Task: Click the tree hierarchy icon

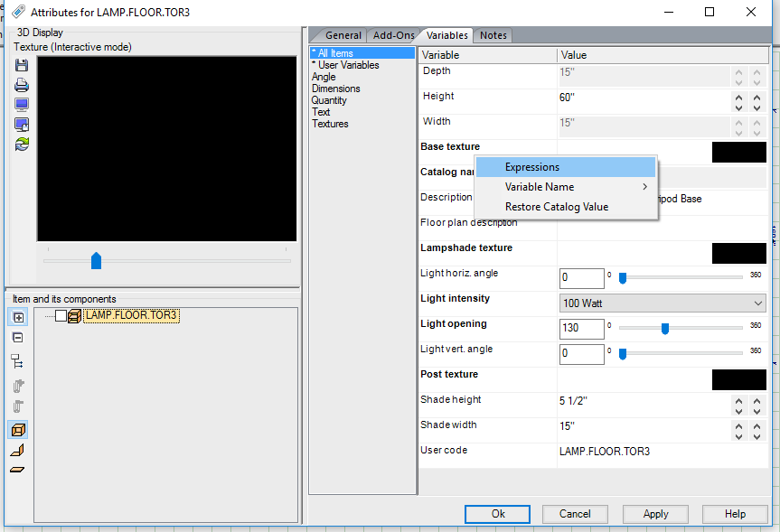Action: point(18,361)
